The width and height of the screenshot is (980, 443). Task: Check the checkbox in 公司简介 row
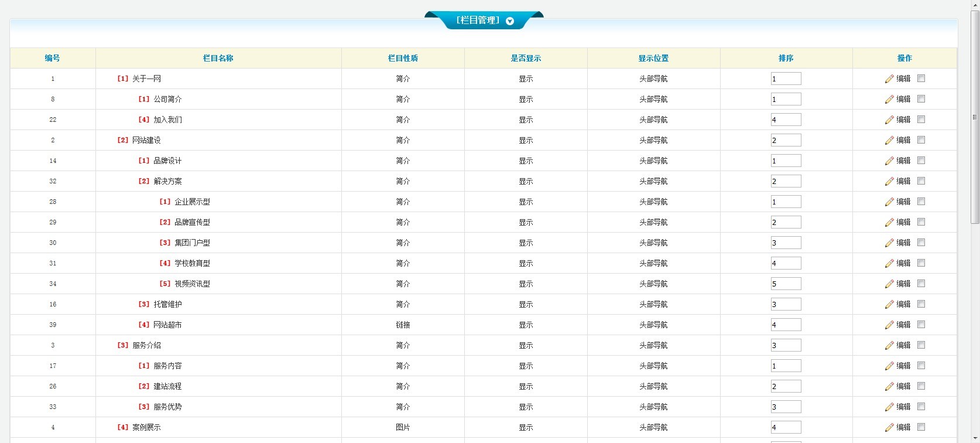coord(921,99)
